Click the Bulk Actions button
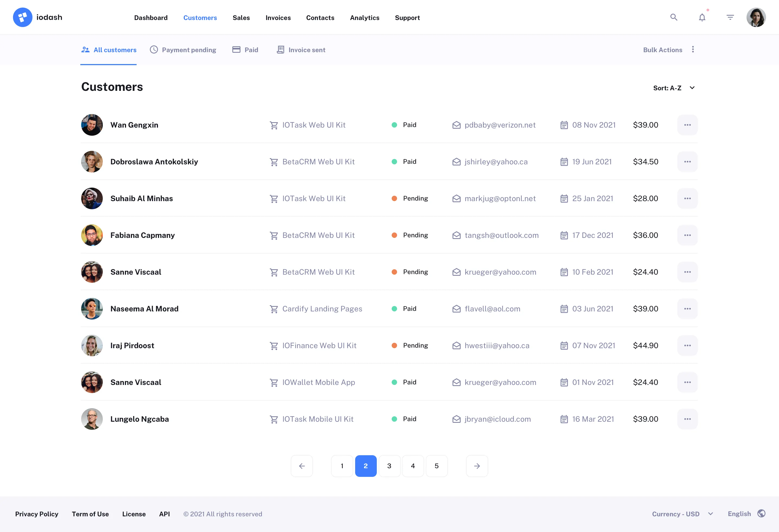This screenshot has width=779, height=532. coord(662,49)
